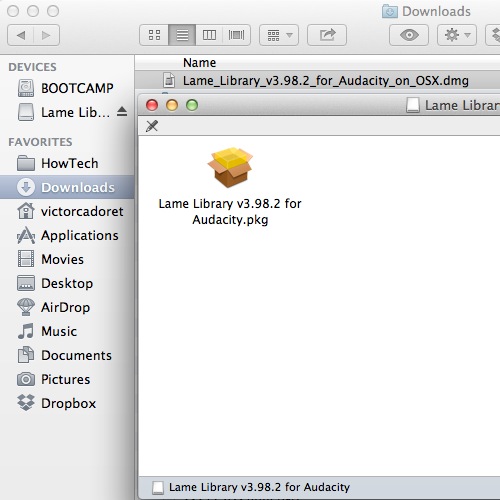
Task: Open HowTech folder in Favorites
Action: point(67,163)
